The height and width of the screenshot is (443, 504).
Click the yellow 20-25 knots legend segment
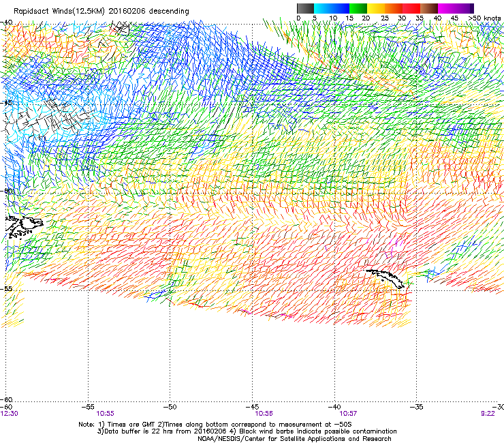376,8
